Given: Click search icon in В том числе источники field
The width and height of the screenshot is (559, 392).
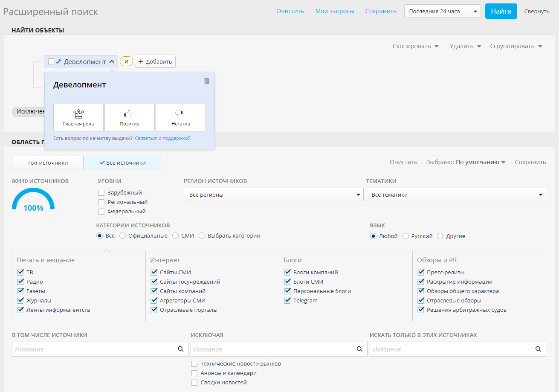Looking at the screenshot, I should pos(180,349).
